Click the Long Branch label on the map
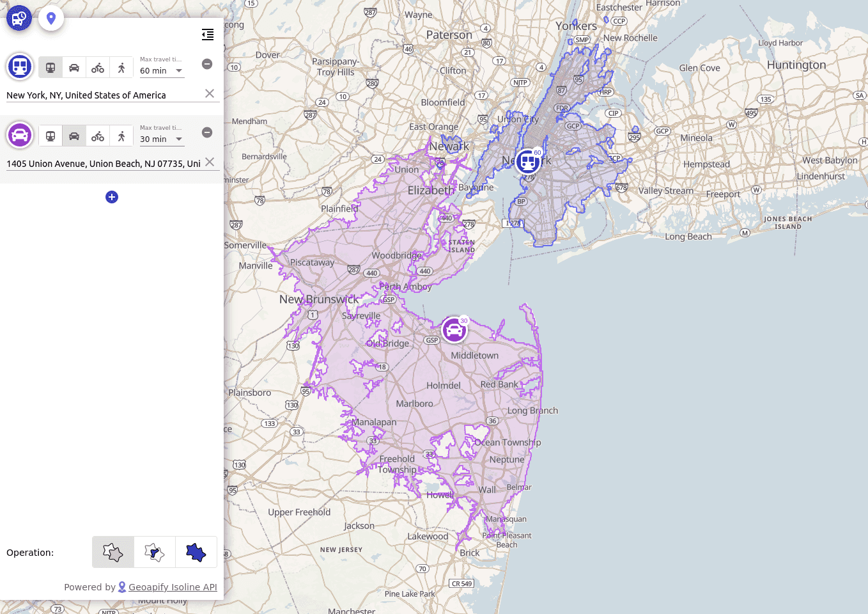The width and height of the screenshot is (868, 614). pos(532,411)
